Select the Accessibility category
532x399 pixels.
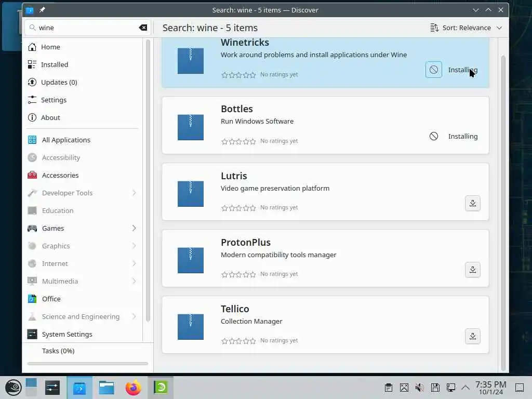[x=83, y=157]
